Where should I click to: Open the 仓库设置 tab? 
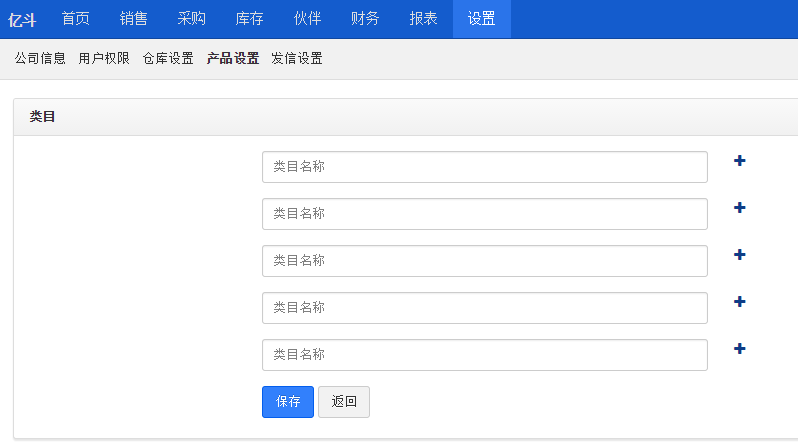168,59
